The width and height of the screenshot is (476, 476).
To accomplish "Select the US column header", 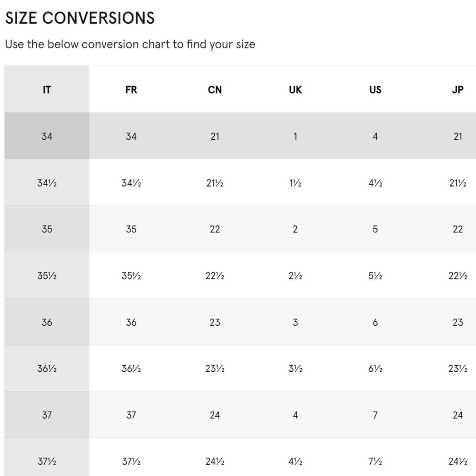I will (375, 89).
